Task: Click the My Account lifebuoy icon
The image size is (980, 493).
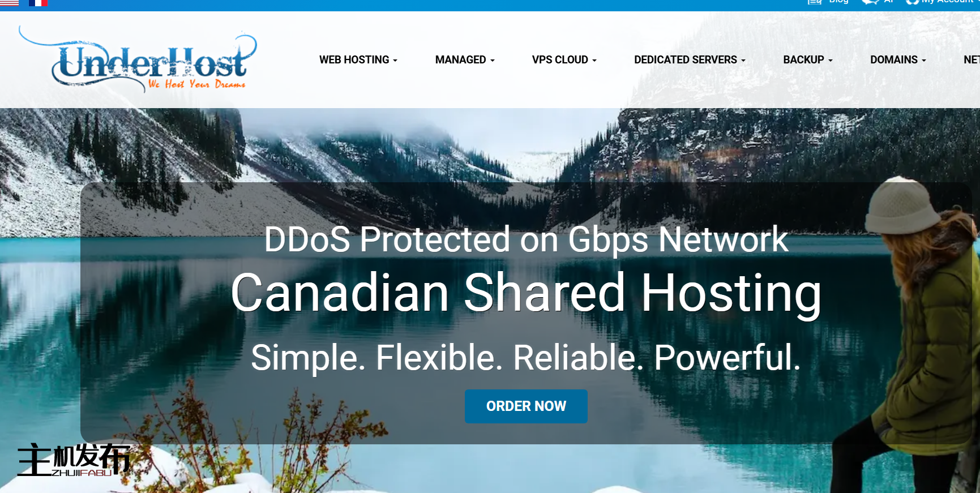Action: coord(912,2)
